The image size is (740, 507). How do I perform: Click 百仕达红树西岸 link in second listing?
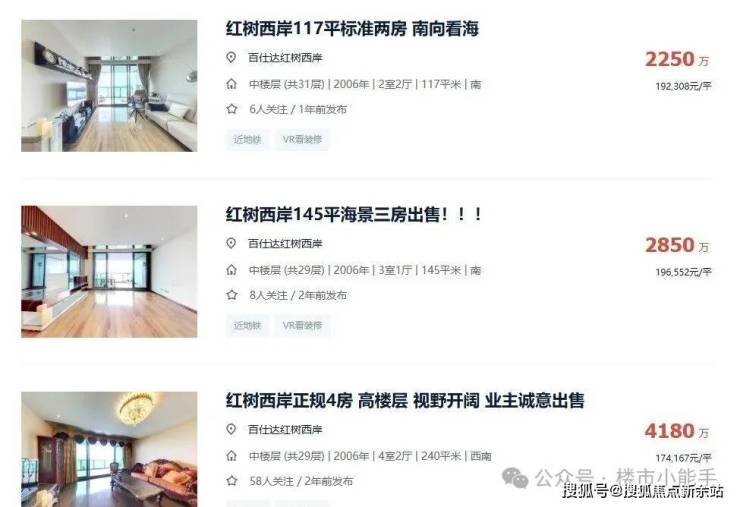(x=285, y=244)
